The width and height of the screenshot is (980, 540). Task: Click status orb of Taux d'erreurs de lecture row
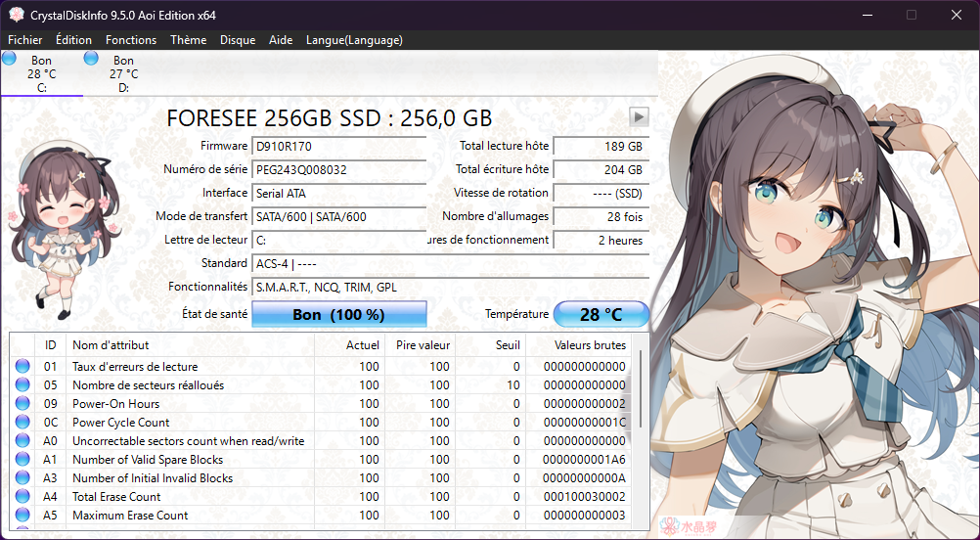[22, 366]
